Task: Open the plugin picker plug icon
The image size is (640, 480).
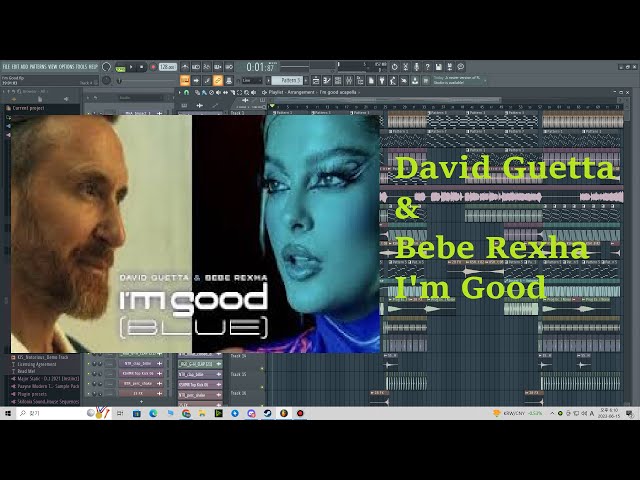Action: (382, 80)
